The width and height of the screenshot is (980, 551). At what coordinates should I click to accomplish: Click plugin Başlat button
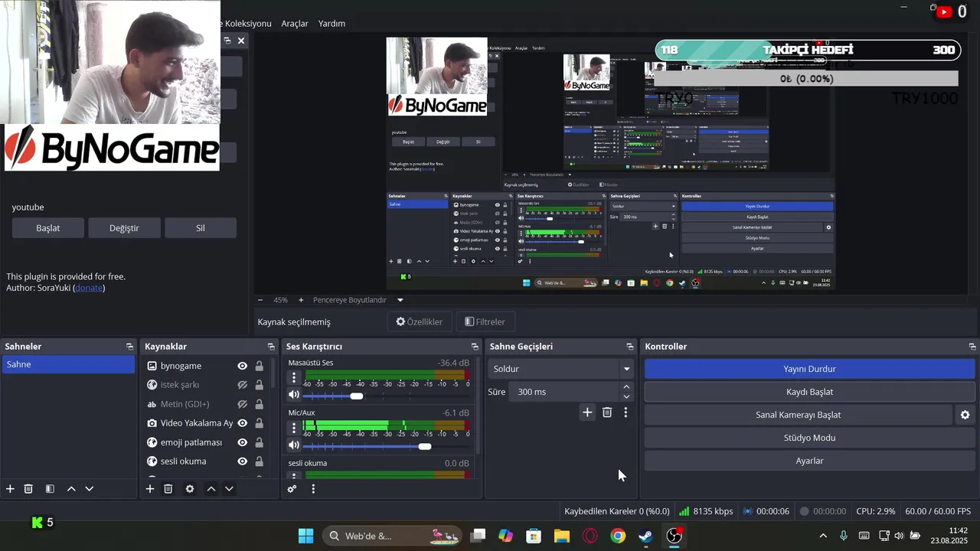click(x=48, y=228)
